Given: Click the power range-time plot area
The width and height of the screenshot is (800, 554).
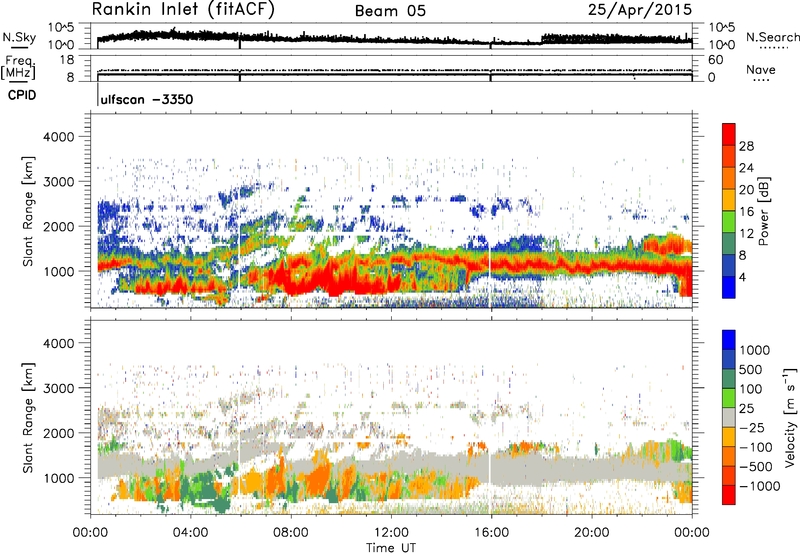Looking at the screenshot, I should click(x=391, y=211).
